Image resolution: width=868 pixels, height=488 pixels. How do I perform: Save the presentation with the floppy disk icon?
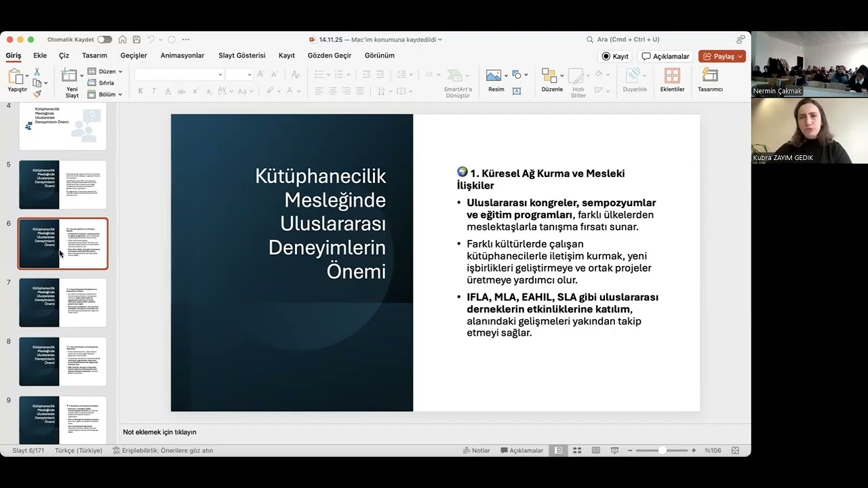(137, 40)
